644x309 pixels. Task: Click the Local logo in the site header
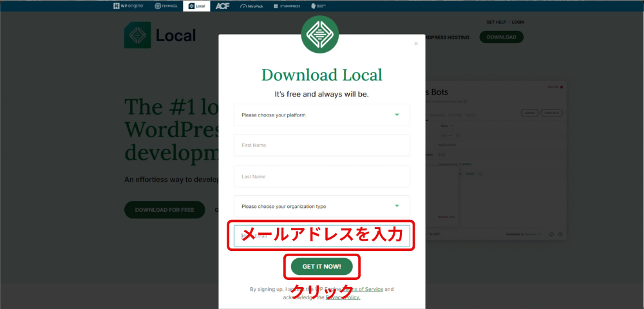(160, 35)
